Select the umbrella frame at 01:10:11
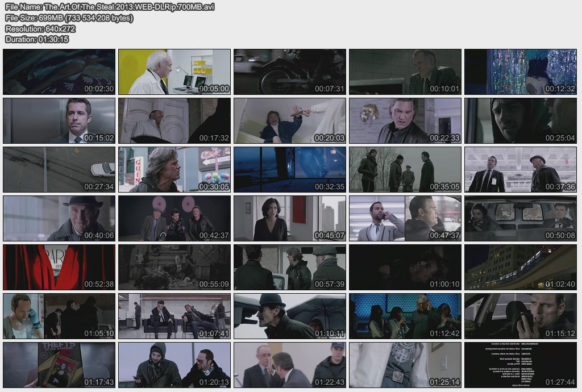 (289, 316)
